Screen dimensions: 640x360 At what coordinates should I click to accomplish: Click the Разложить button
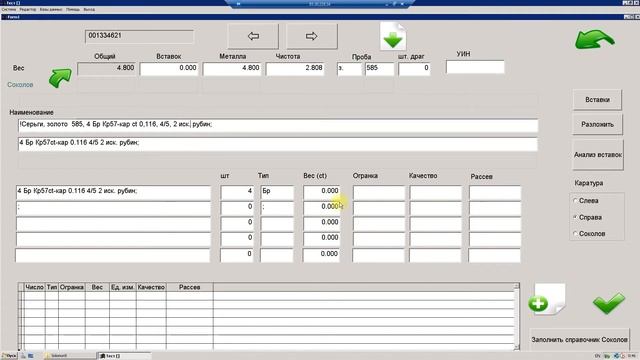pos(597,124)
